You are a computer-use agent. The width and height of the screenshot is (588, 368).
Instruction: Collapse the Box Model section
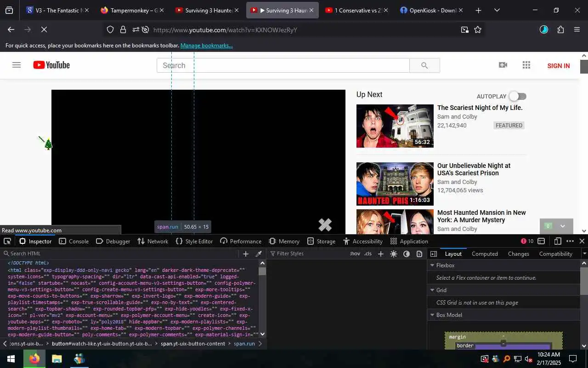point(432,315)
